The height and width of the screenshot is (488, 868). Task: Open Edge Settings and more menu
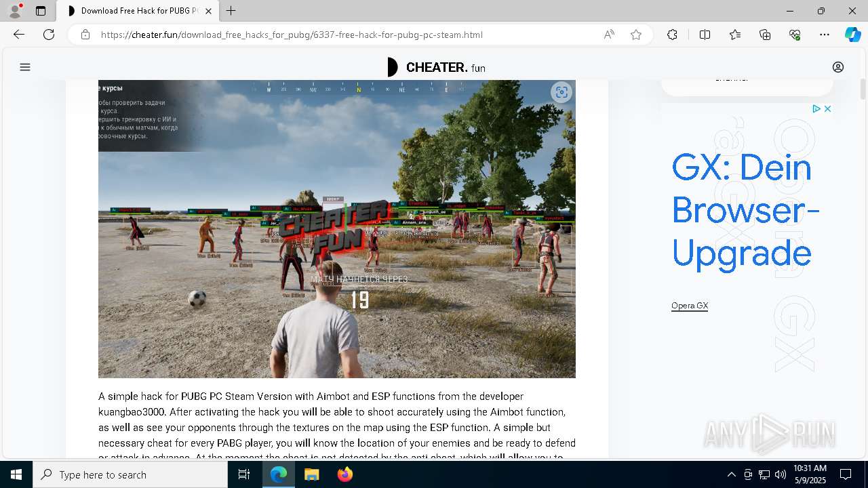[x=825, y=35]
